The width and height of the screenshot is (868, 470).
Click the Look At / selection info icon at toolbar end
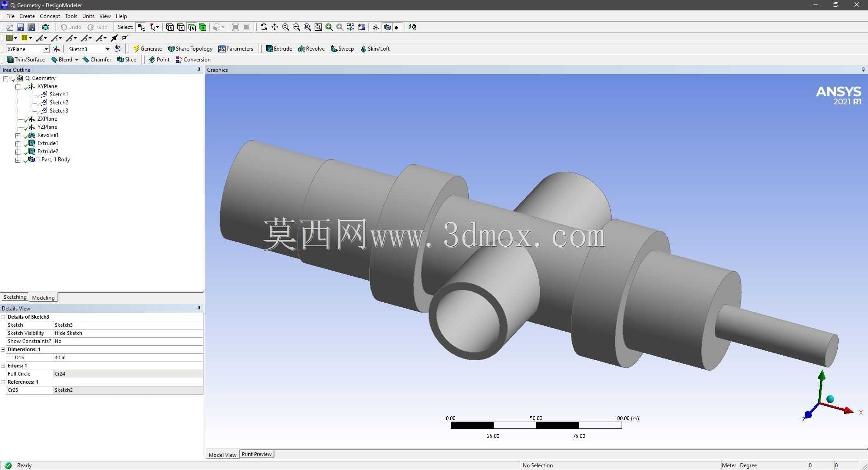click(412, 27)
